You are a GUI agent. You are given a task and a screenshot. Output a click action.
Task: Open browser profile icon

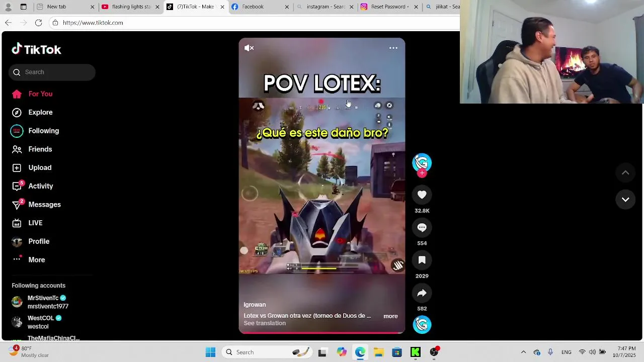click(x=8, y=7)
